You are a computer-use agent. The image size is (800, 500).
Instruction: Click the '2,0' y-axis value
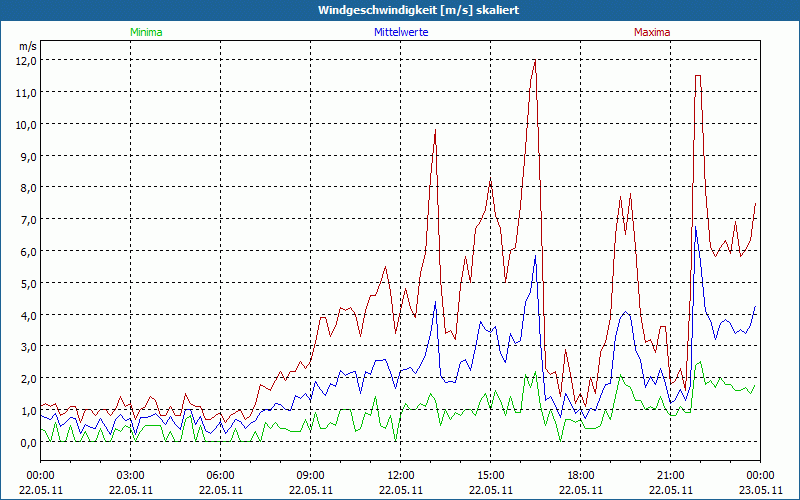coord(30,379)
